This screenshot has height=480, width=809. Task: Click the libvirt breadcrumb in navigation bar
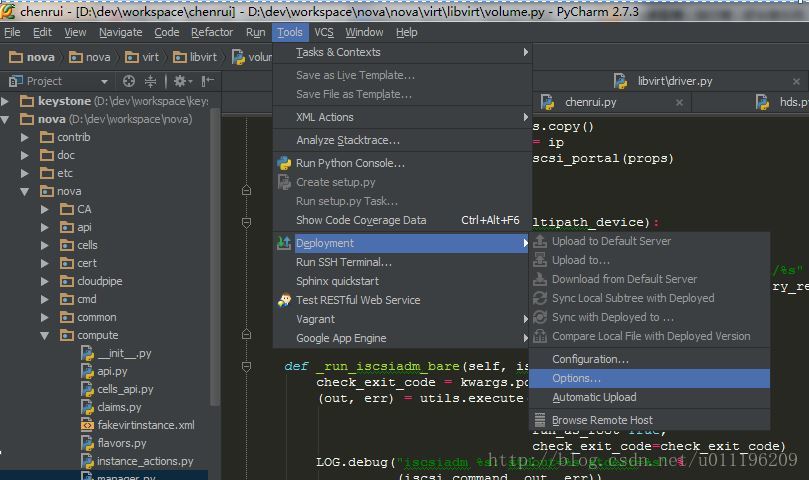coord(195,57)
